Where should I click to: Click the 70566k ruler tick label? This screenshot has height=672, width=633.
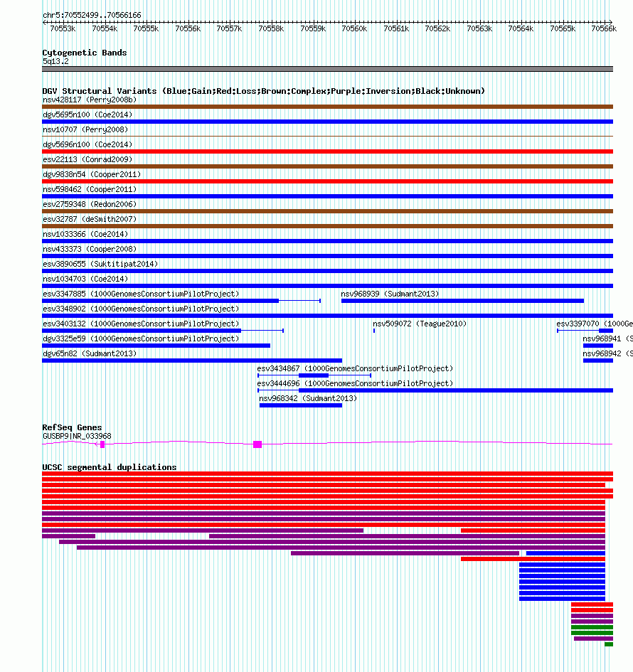point(604,28)
